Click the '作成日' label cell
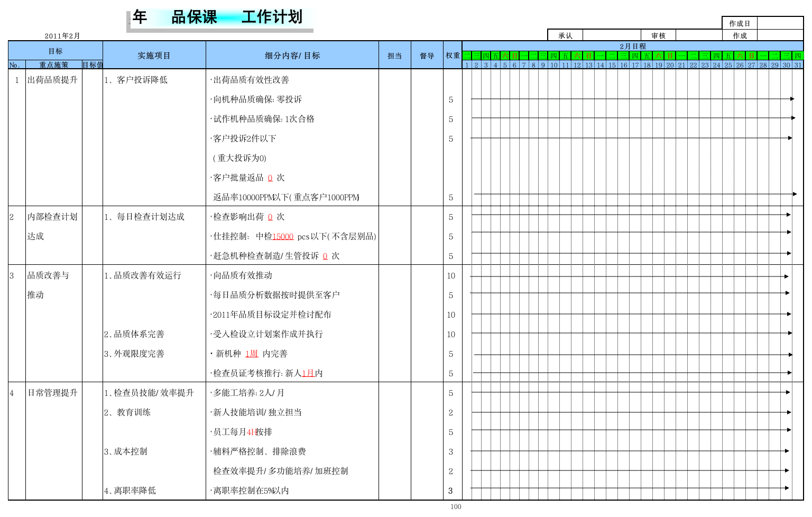 (740, 23)
